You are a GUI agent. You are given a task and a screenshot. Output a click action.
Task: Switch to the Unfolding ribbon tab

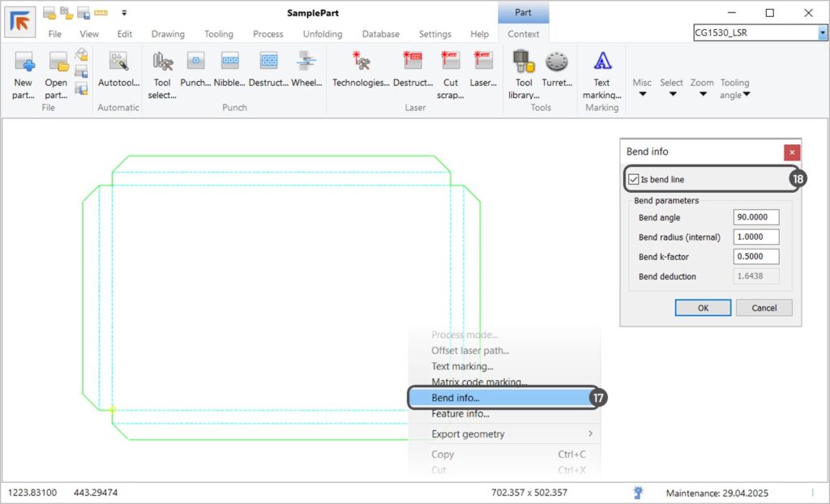322,34
